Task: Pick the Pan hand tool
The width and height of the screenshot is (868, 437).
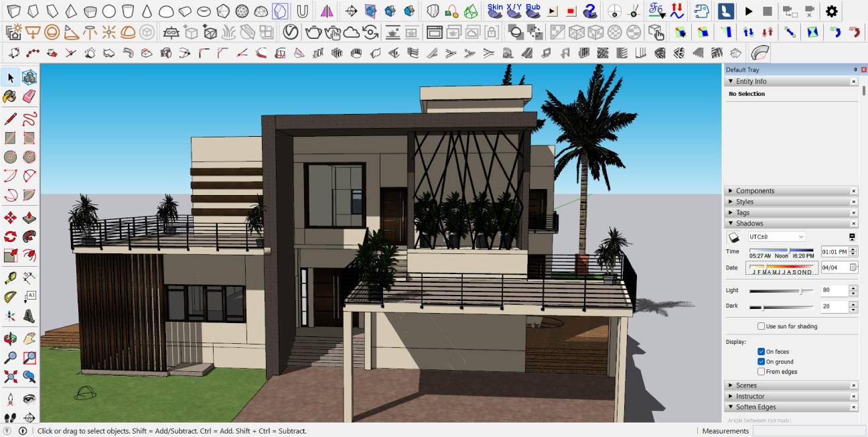Action: click(29, 338)
